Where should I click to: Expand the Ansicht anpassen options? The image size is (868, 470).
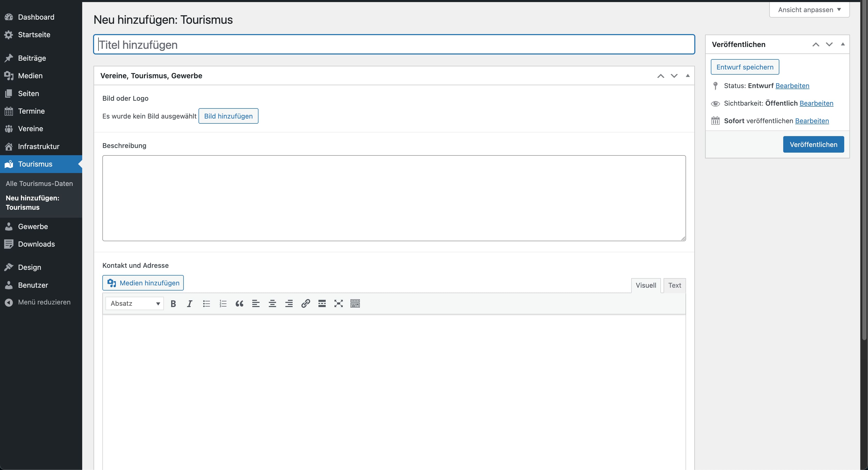click(809, 10)
